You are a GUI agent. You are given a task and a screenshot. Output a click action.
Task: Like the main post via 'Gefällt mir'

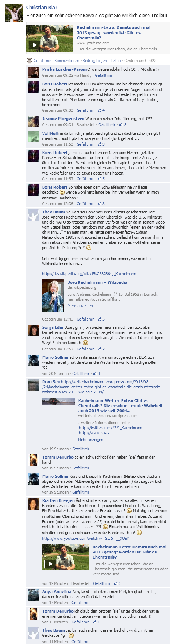42,61
